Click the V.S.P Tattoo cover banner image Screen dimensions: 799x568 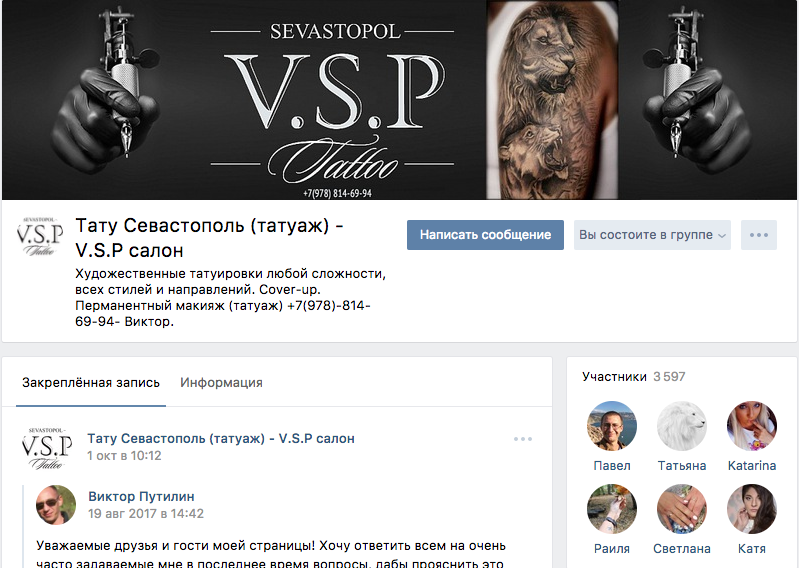(x=399, y=99)
